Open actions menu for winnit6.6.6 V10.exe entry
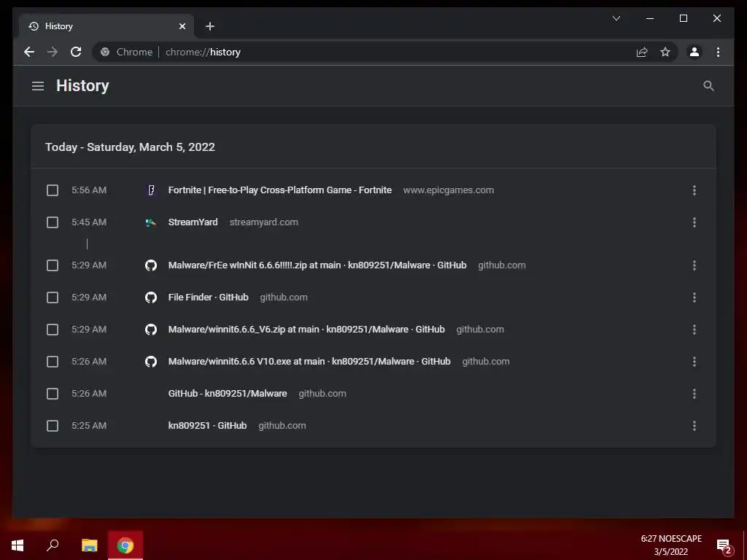This screenshot has height=560, width=747. (x=694, y=362)
